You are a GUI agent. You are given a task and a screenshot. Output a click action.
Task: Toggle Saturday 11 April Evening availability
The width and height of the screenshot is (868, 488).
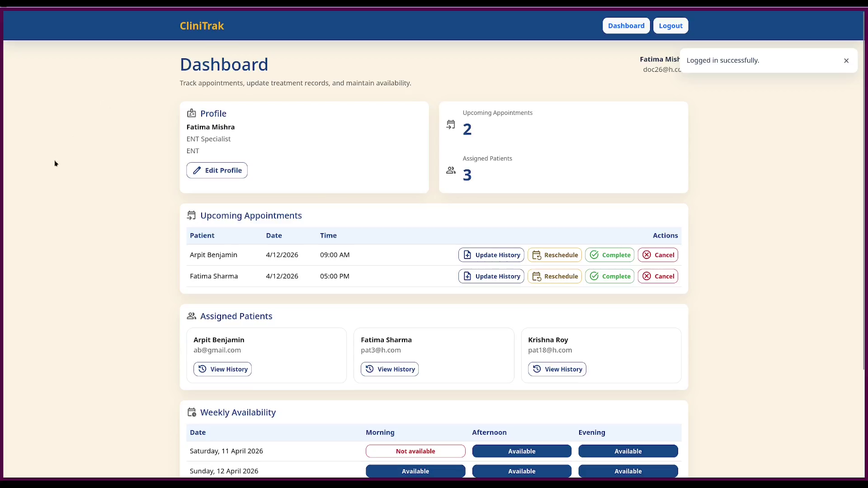point(628,451)
